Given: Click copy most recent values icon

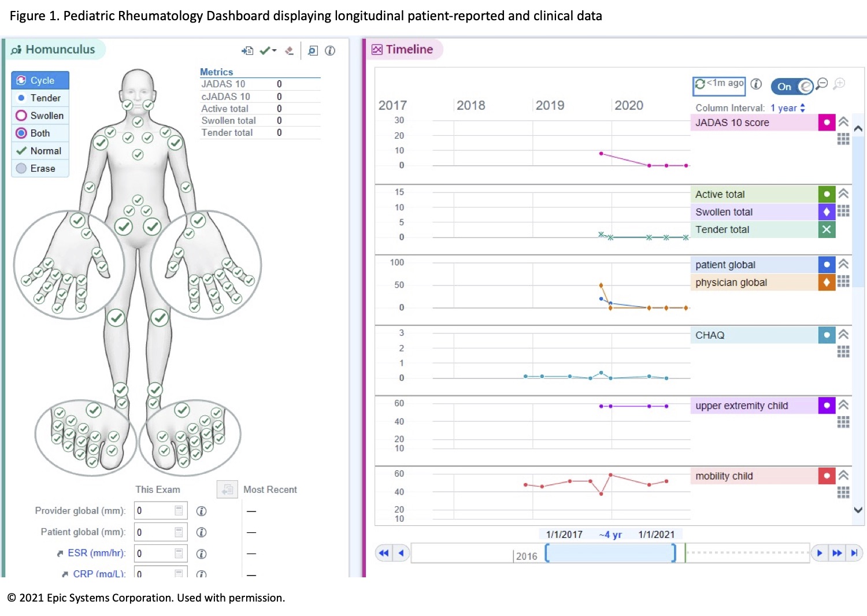Looking at the screenshot, I should tap(227, 489).
